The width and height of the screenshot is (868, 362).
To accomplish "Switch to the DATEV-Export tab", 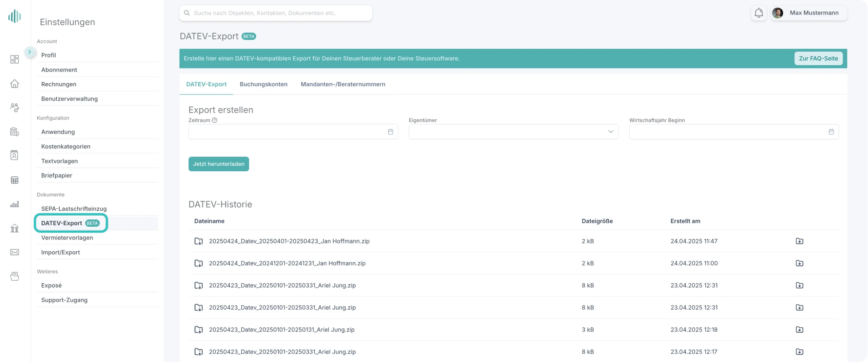I will pos(206,84).
